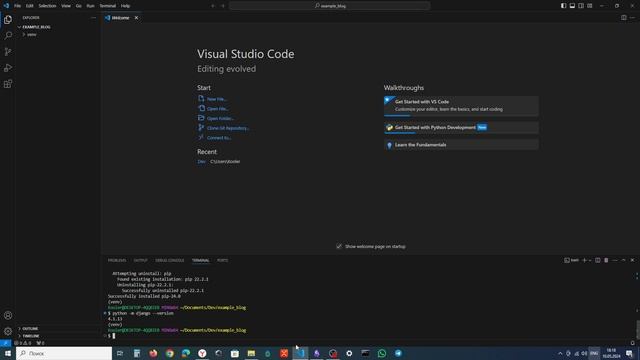Open the Run menu

pos(90,6)
